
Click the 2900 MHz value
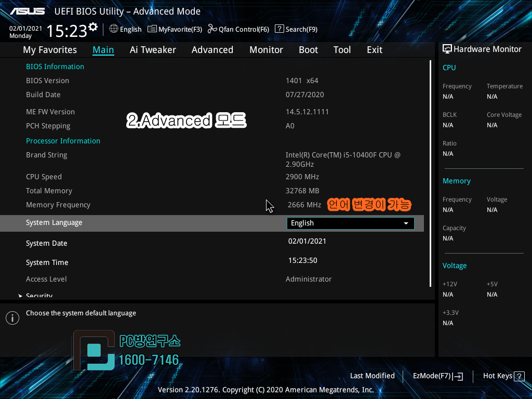click(x=302, y=177)
